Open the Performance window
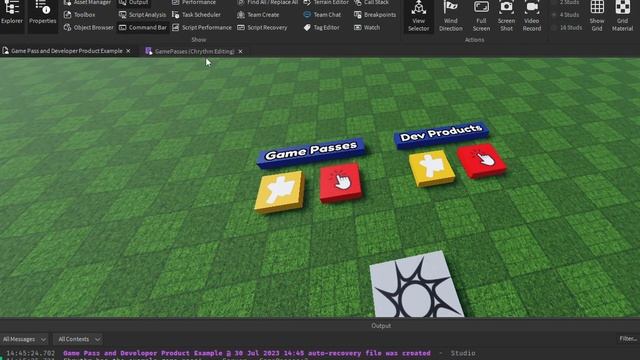Screen dimensions: 640x360 pos(194,2)
